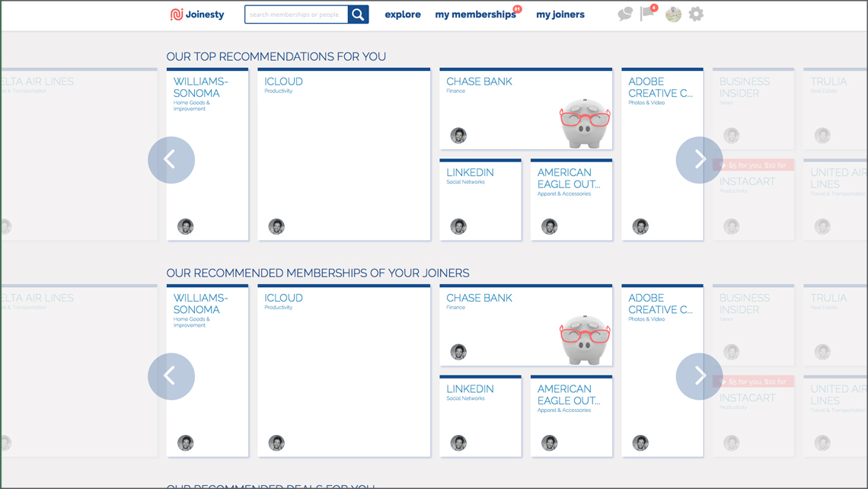Click avatar on joiners row Williams-Sonoma card
The image size is (868, 489).
click(x=186, y=443)
